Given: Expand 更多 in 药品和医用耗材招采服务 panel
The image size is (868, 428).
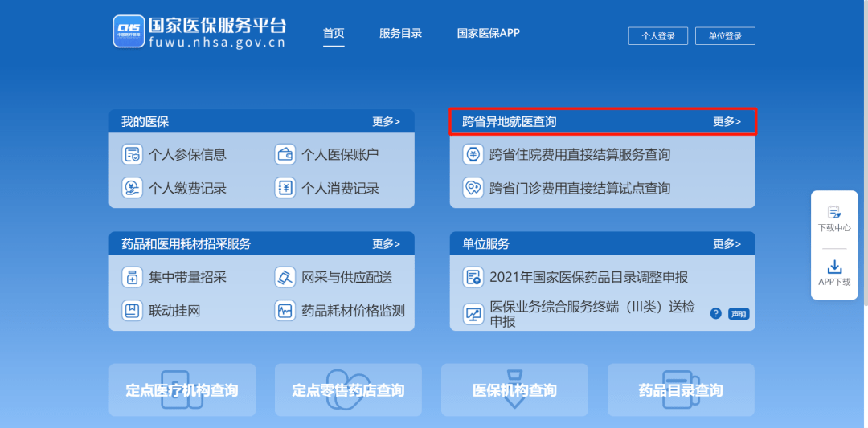Looking at the screenshot, I should coord(386,244).
